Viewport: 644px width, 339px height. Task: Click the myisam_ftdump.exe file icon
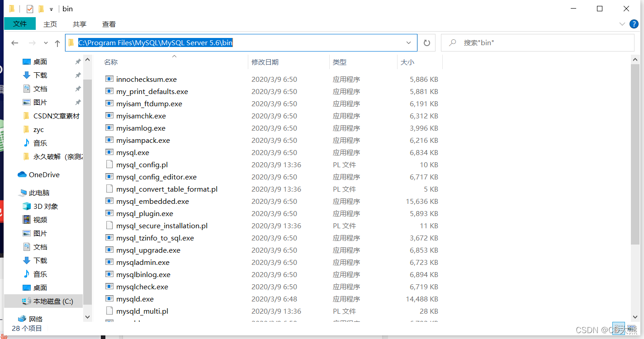pyautogui.click(x=109, y=104)
